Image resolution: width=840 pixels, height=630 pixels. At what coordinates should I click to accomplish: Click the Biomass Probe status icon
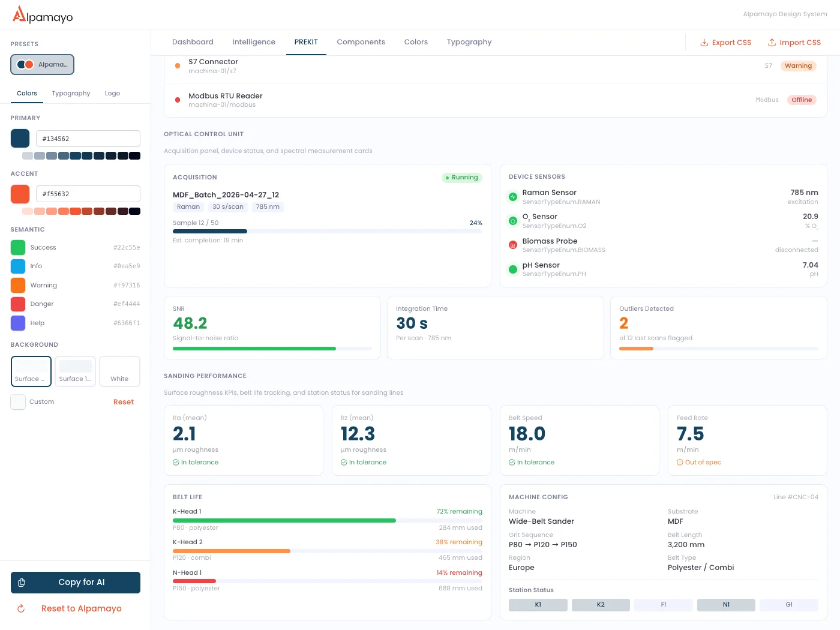[513, 245]
